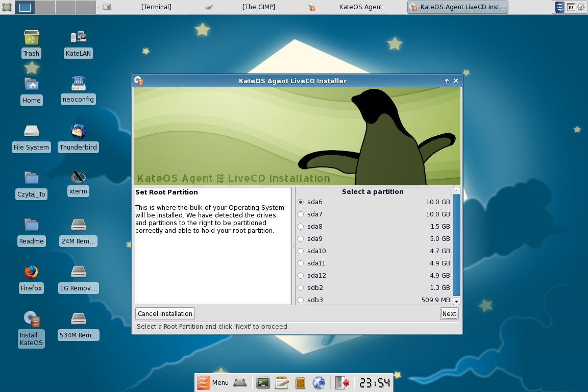
Task: Click the settings gear in top tray
Action: [581, 7]
